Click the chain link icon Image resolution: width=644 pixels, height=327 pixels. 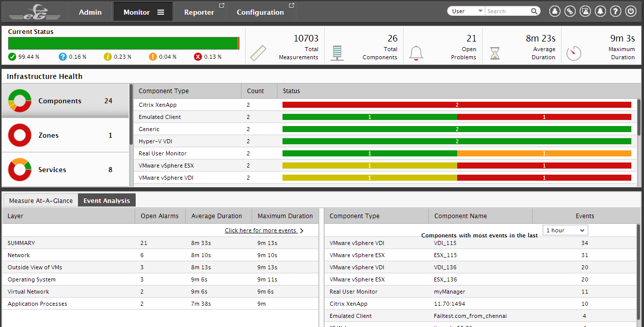pos(570,11)
